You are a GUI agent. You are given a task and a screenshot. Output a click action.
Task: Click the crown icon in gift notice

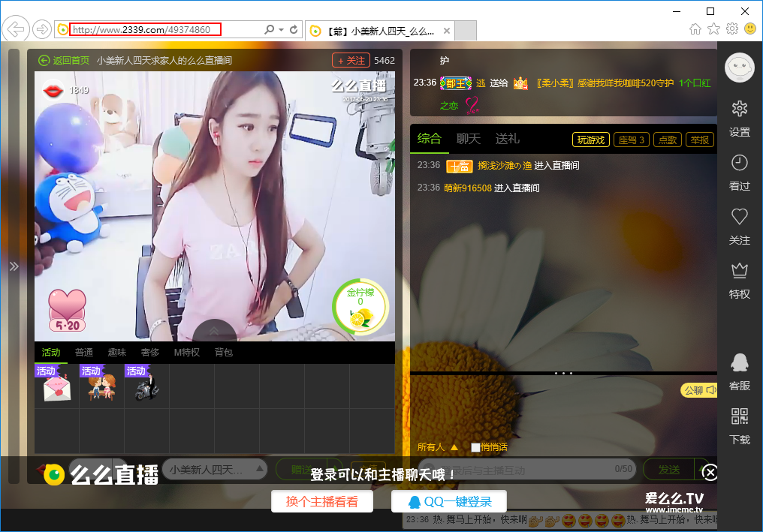520,83
